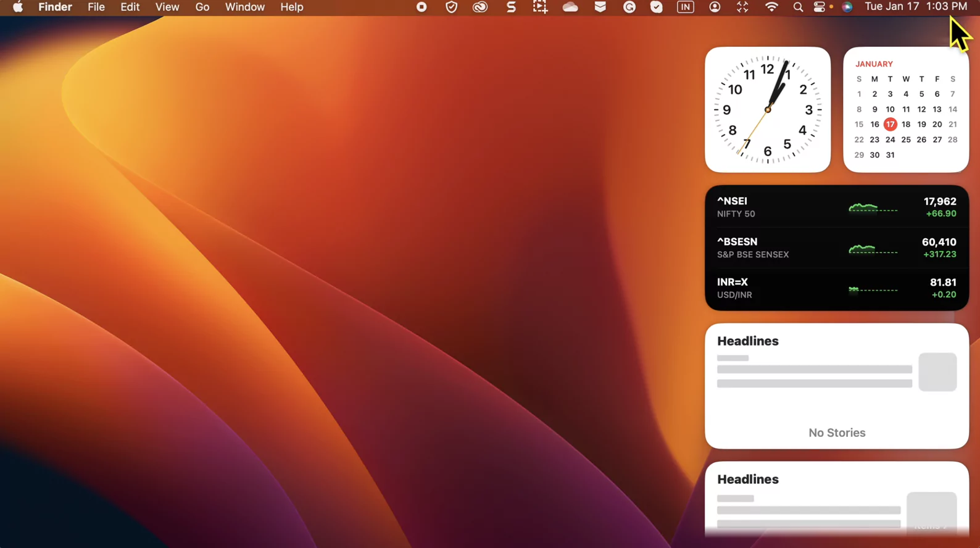The height and width of the screenshot is (548, 980).
Task: Open the Window menu
Action: [244, 7]
